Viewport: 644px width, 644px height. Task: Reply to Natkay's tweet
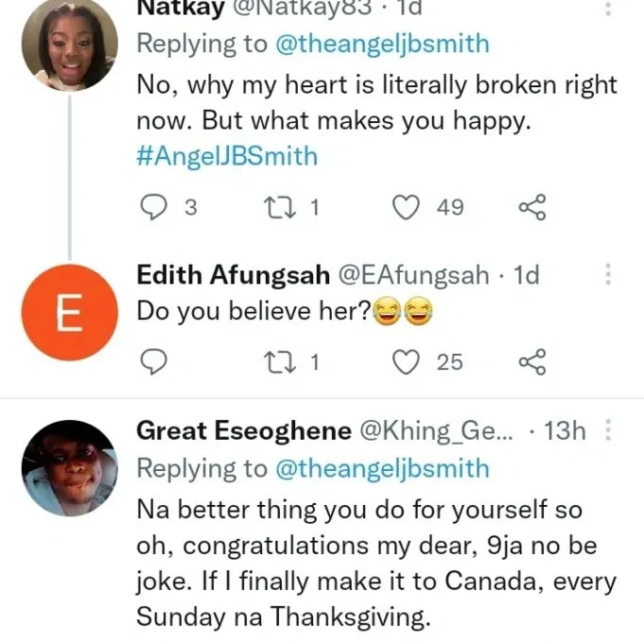point(153,207)
